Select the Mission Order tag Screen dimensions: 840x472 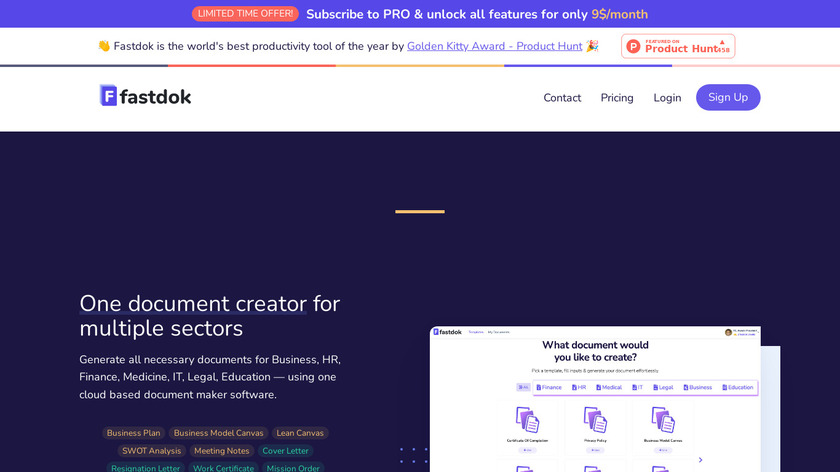293,468
